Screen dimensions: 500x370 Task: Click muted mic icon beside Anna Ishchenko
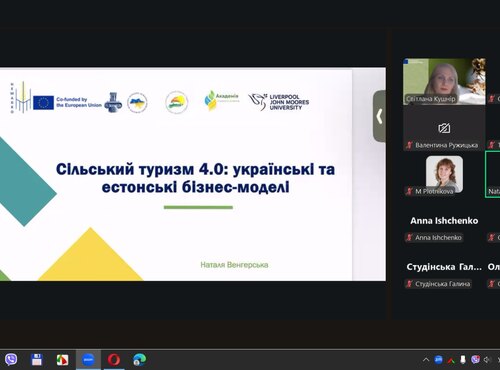[409, 237]
